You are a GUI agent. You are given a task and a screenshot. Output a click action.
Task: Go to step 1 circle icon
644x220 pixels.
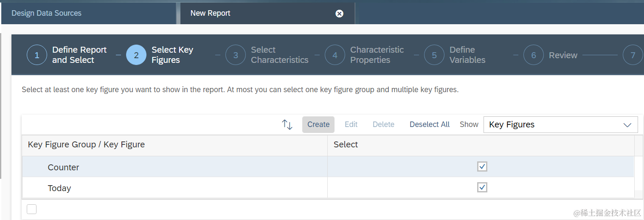click(37, 55)
